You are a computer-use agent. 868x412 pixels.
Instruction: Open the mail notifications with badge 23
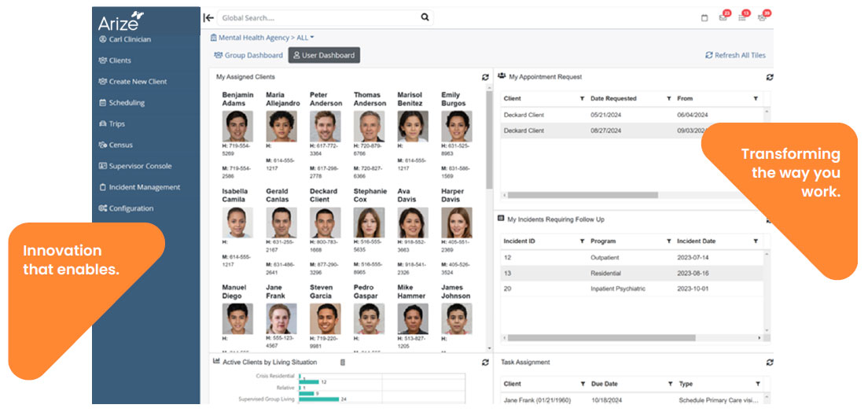pos(723,17)
